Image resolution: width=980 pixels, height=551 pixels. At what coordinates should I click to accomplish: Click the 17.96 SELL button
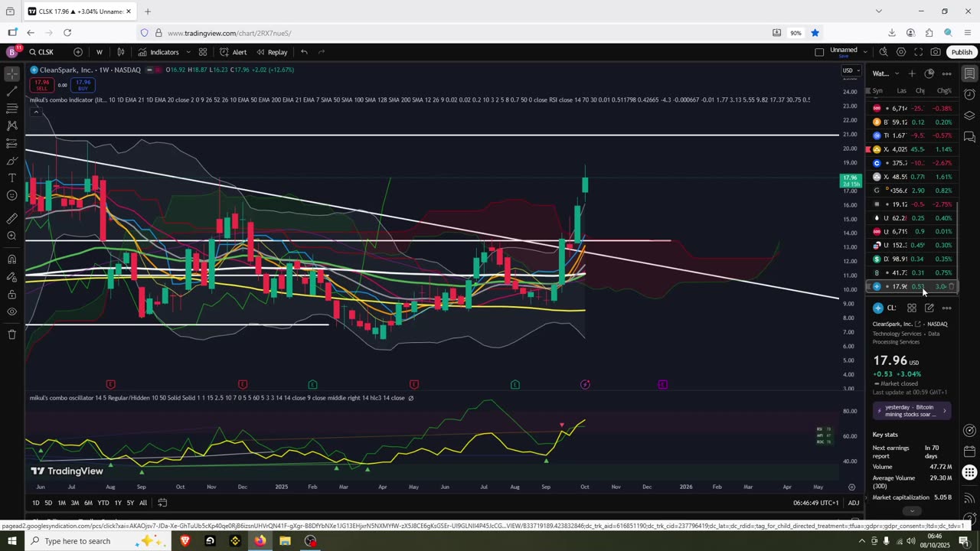[x=41, y=85]
